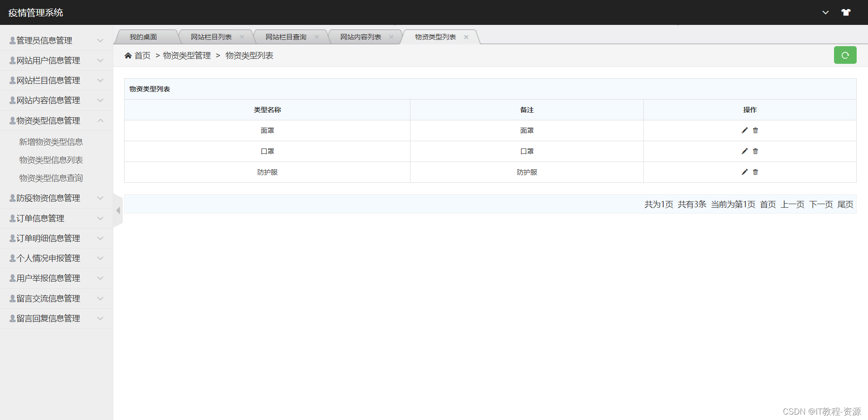This screenshot has width=868, height=420.
Task: Expand 留言交流信息管理 menu
Action: tap(56, 298)
